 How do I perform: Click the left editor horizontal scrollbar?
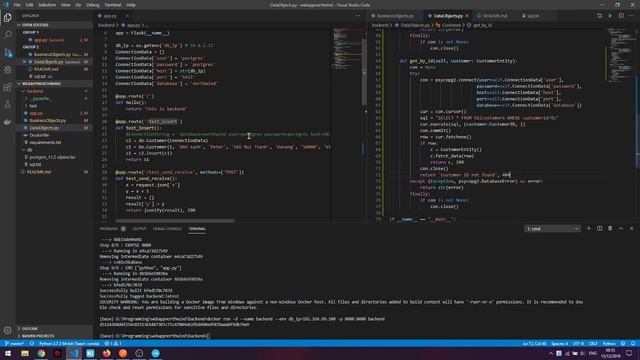(x=175, y=221)
